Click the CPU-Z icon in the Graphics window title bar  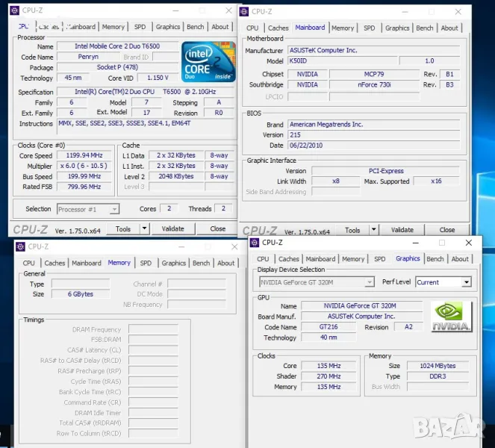255,243
